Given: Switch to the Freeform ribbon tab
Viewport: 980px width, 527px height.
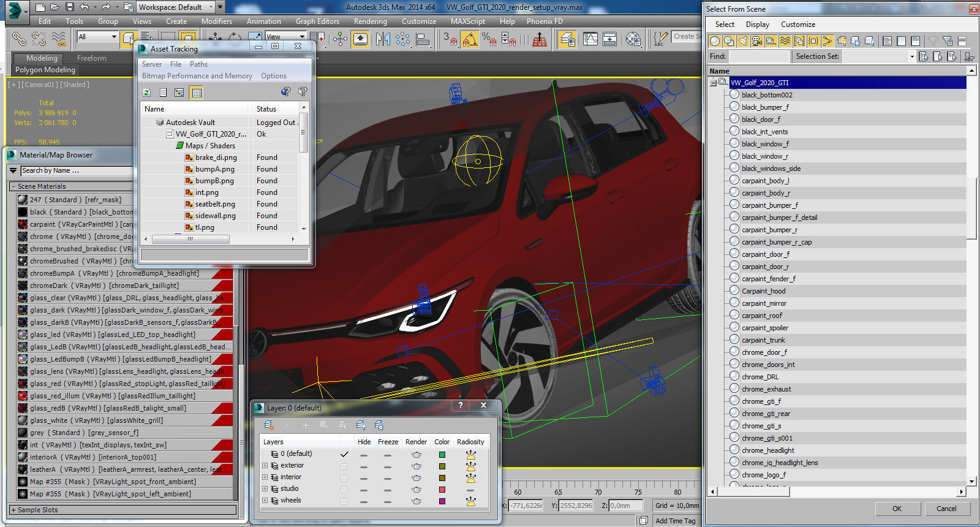Looking at the screenshot, I should click(91, 58).
